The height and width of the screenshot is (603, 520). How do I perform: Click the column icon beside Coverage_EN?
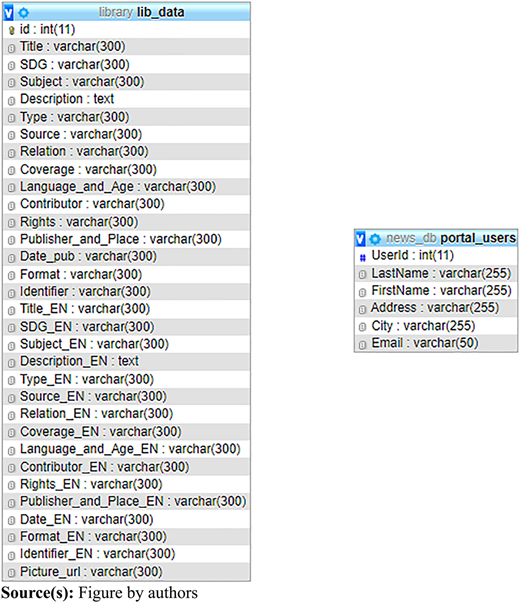click(x=12, y=433)
